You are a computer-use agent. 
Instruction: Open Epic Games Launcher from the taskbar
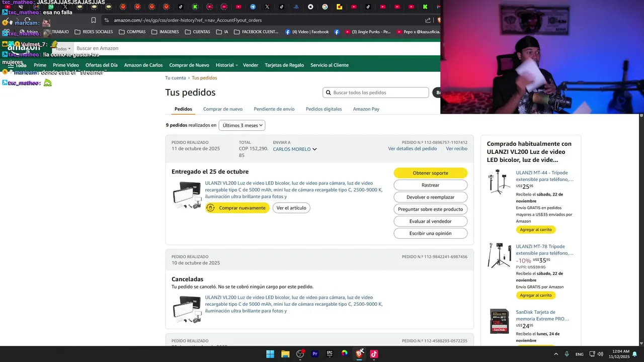pos(330,354)
